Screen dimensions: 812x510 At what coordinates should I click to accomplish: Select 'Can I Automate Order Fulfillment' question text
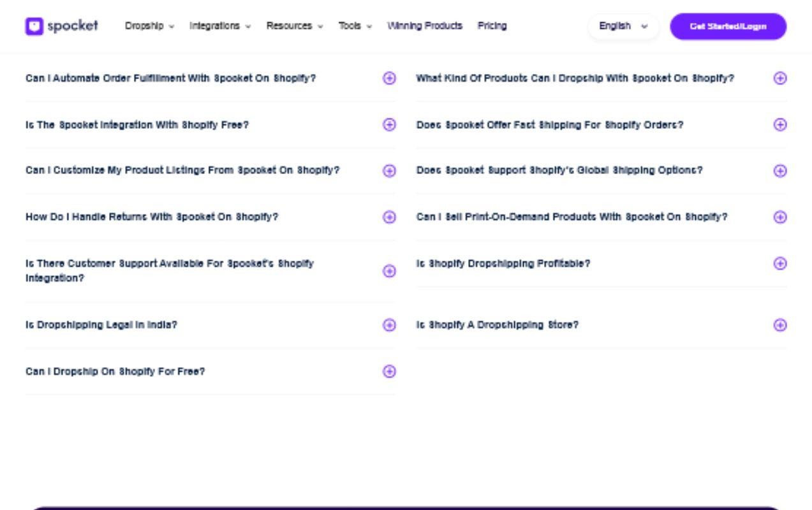point(170,78)
